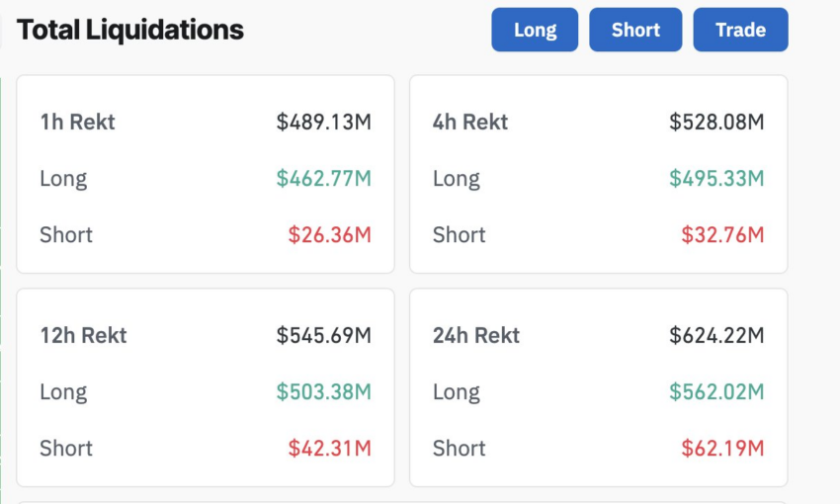
Task: Click 24h short liquidations $62.19M
Action: (722, 449)
